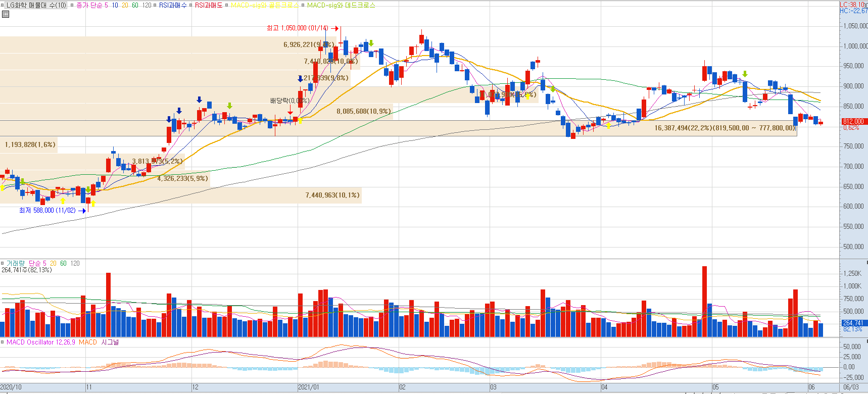The image size is (868, 394).
Task: Toggle square marker beside MACD-sig와 데드크로스
Action: (303, 5)
